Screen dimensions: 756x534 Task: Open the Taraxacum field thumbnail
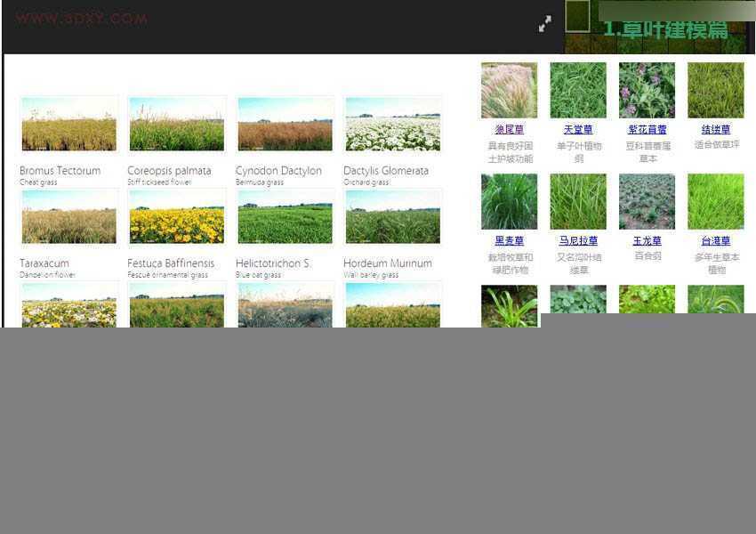click(69, 216)
